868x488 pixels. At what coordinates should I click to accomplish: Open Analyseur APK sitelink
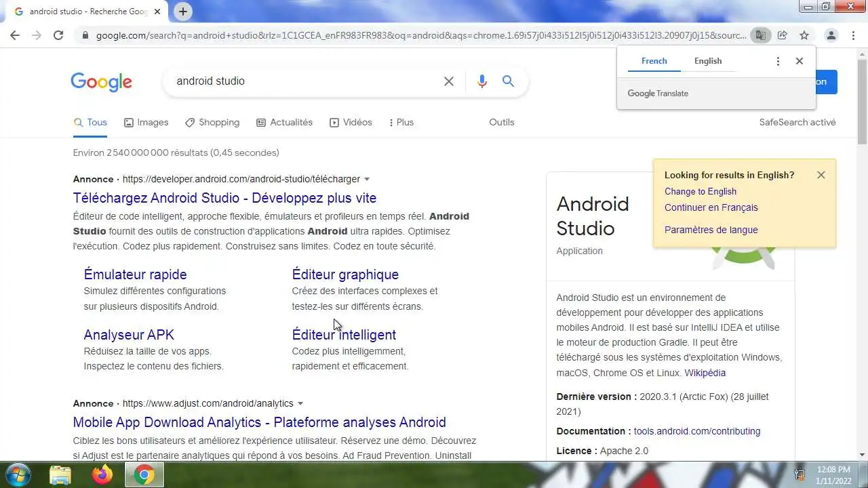(129, 335)
